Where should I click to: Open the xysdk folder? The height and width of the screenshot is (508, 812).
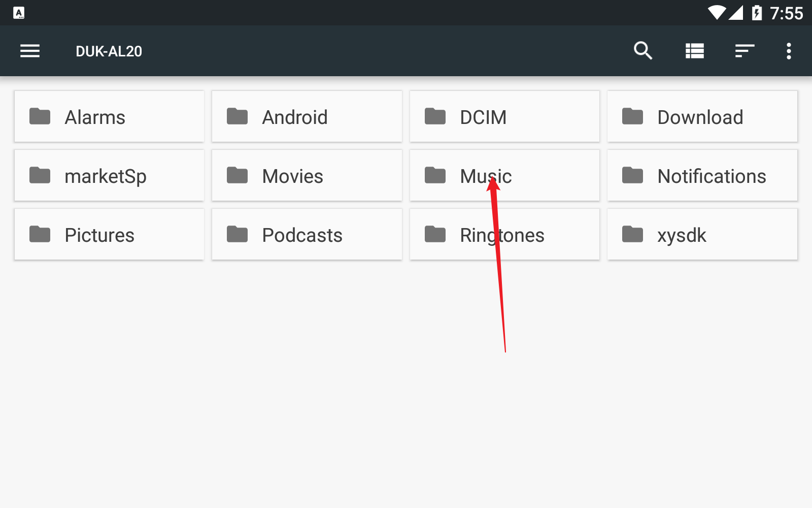click(x=702, y=235)
